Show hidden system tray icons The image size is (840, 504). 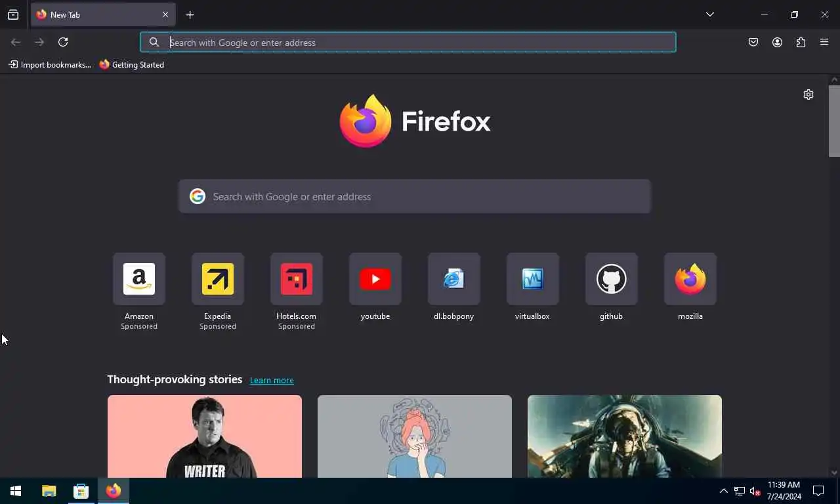724,491
